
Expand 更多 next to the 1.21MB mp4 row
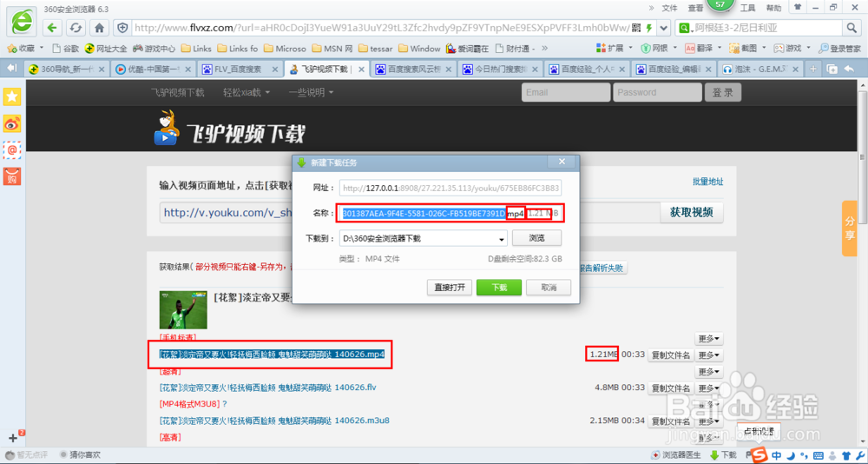[710, 355]
